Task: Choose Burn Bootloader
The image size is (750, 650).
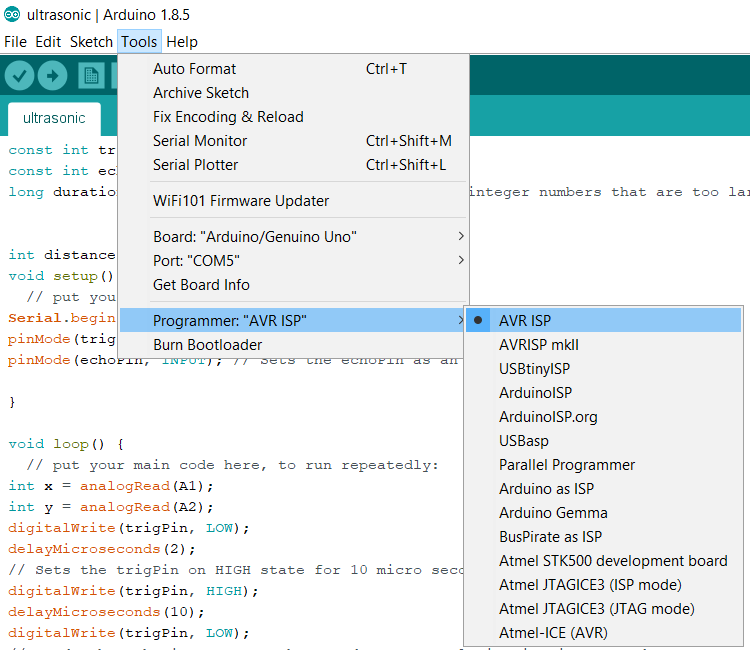Action: (293, 345)
